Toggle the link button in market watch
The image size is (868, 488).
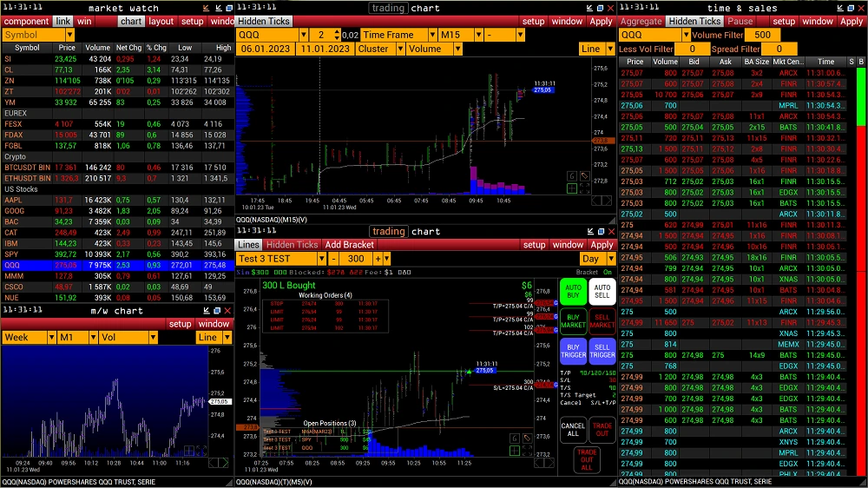pyautogui.click(x=63, y=21)
